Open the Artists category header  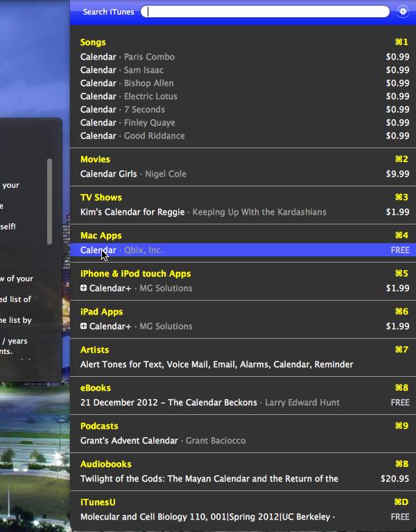pyautogui.click(x=95, y=350)
